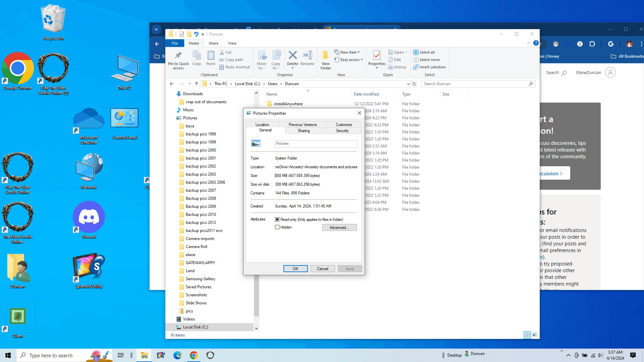Click the Up directory arrow

pyautogui.click(x=197, y=84)
